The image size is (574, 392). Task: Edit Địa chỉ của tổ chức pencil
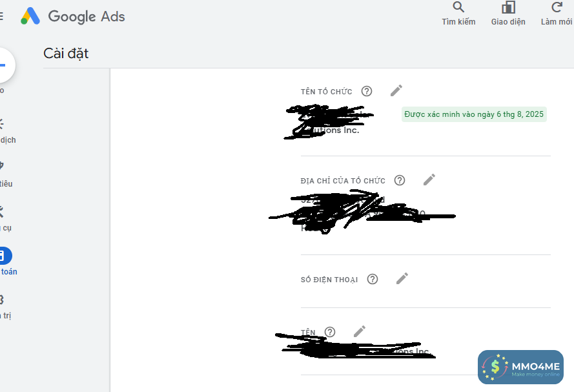point(429,180)
